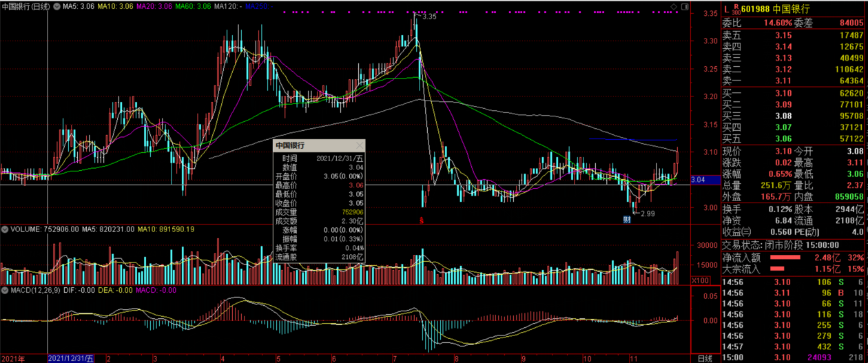Click the MACD panel settings circle icon

[x=5, y=290]
